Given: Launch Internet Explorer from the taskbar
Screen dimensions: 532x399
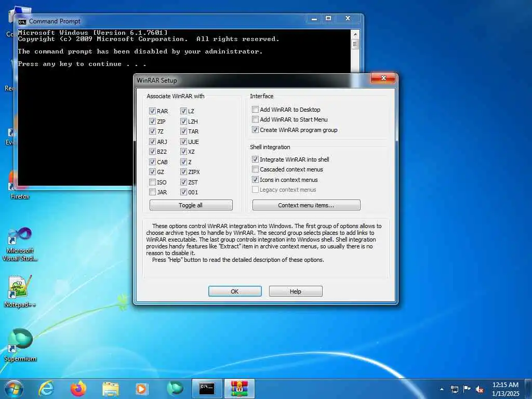Looking at the screenshot, I should click(46, 389).
